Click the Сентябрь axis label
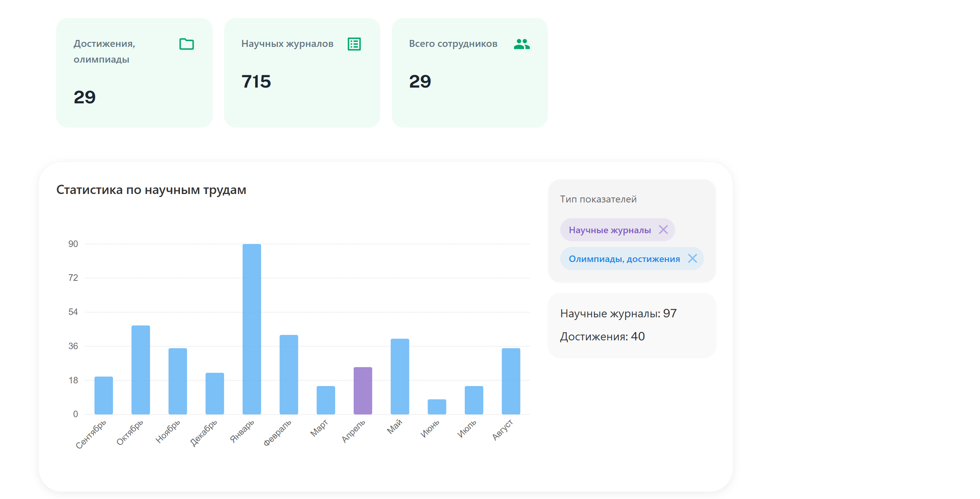The height and width of the screenshot is (499, 980). [91, 434]
